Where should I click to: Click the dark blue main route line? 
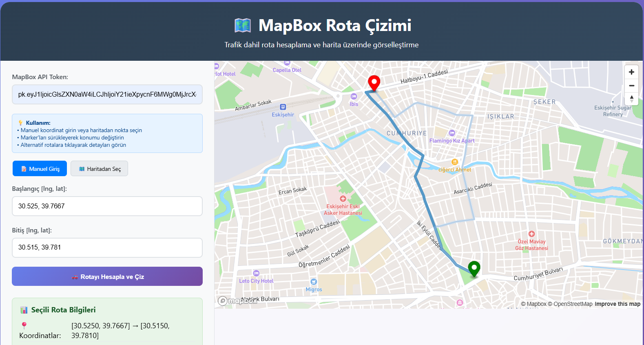coord(424,198)
